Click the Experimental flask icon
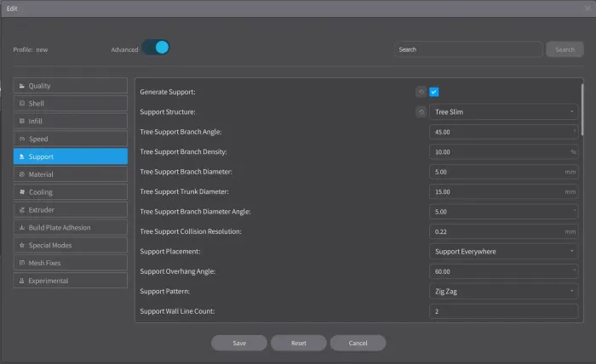Viewport: 596px width, 364px height. click(22, 281)
